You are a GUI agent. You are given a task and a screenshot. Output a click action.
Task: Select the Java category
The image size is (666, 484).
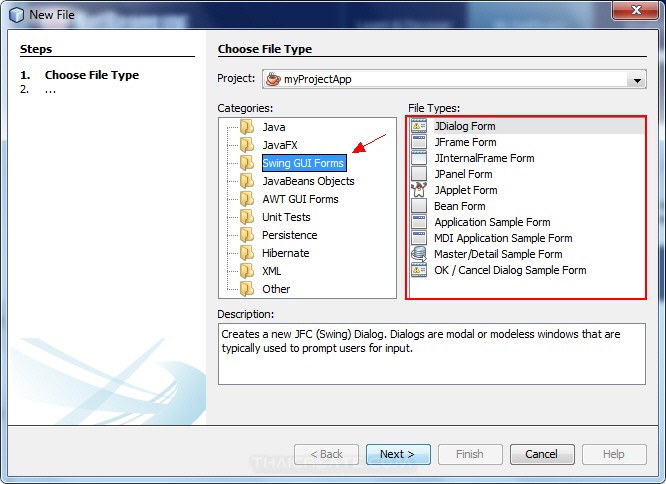(x=274, y=127)
